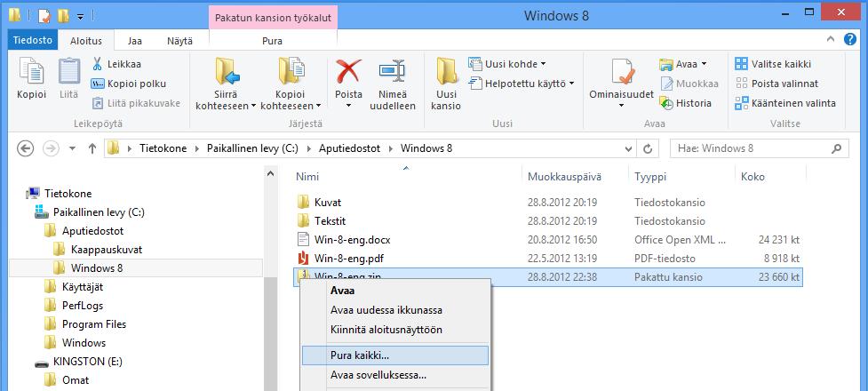
Task: Click Tietokone in the address bar
Action: tap(163, 148)
